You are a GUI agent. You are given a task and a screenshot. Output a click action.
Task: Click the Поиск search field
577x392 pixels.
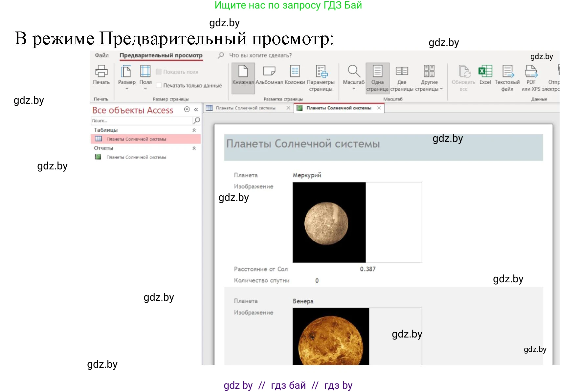tap(141, 120)
